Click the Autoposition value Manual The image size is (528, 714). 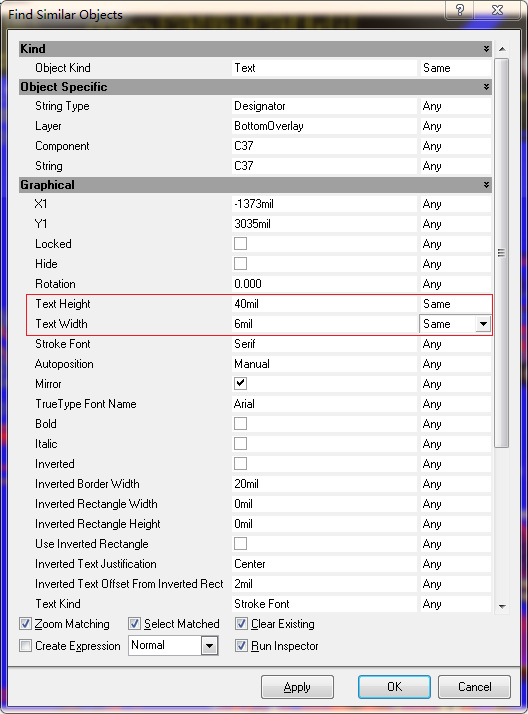324,364
